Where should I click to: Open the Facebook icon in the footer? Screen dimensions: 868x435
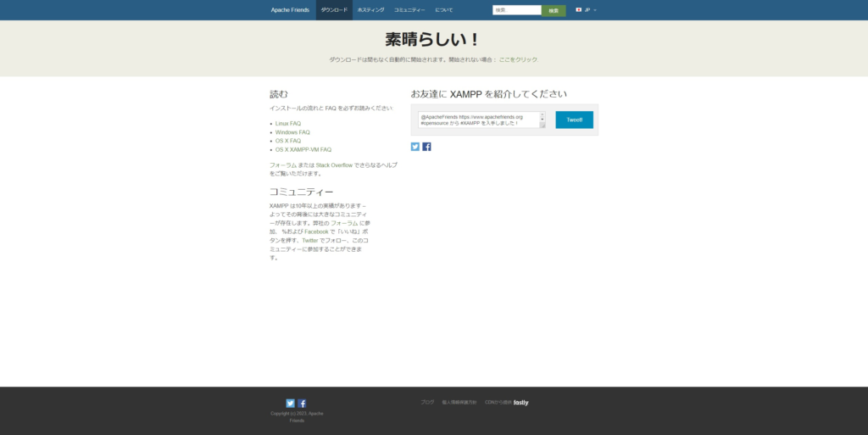click(302, 404)
